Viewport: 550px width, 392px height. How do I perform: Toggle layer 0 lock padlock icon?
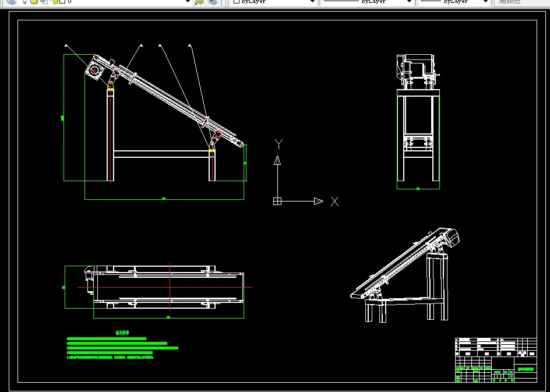coord(55,1)
